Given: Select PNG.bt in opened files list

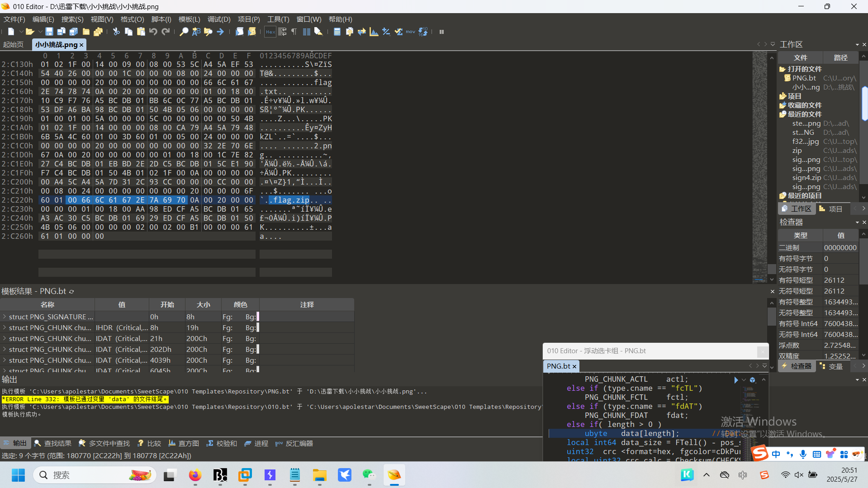Looking at the screenshot, I should coord(804,78).
